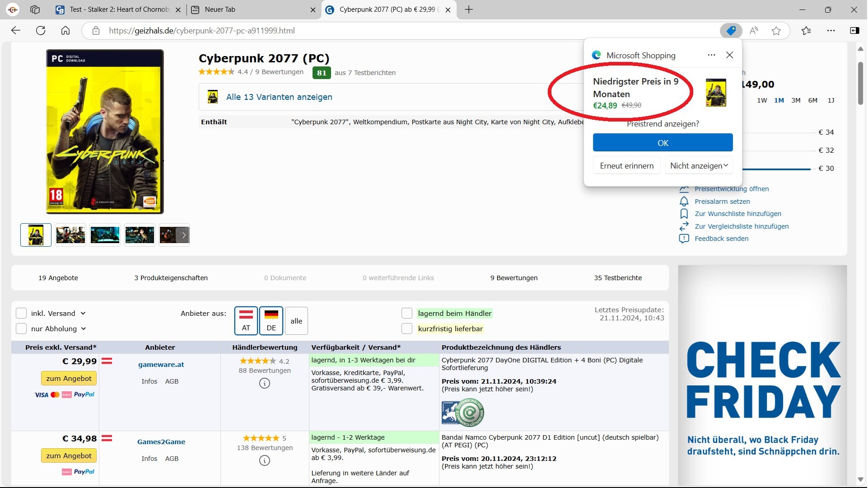Show next product thumbnails with arrow
This screenshot has width=868, height=488.
coord(183,235)
